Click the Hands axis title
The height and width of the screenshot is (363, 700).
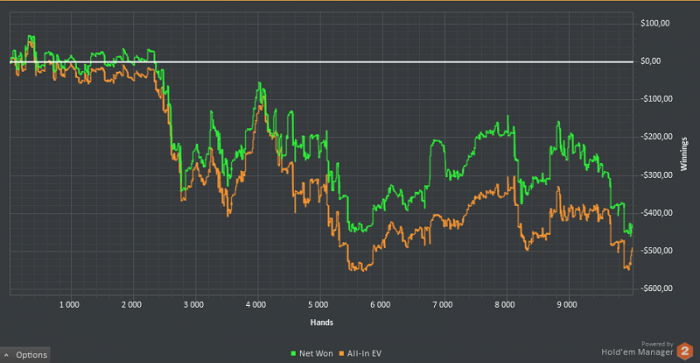click(x=321, y=322)
